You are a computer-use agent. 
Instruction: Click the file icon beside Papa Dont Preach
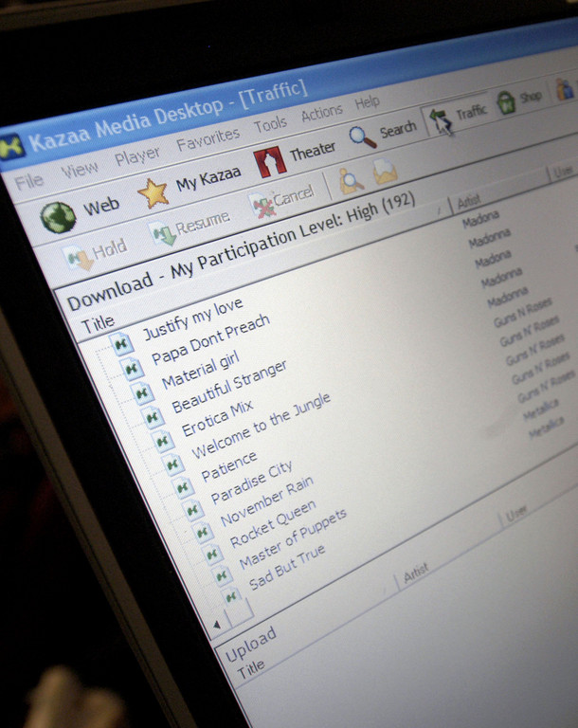pos(133,369)
